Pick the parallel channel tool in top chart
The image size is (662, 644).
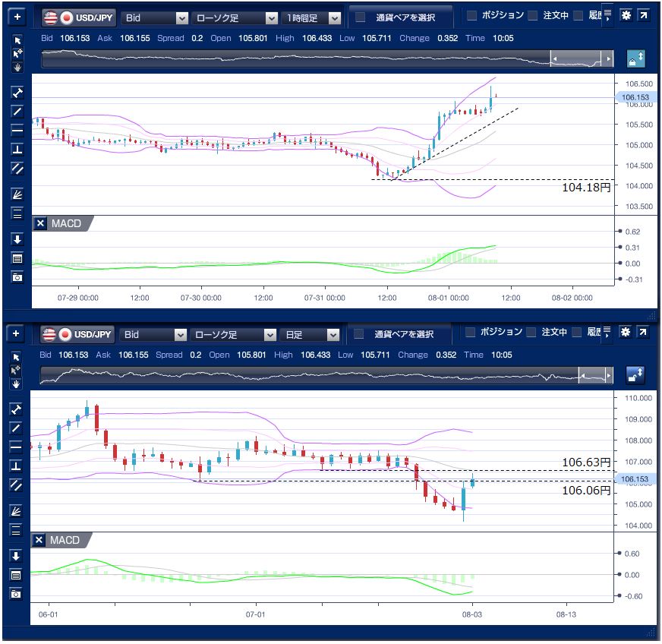[x=17, y=168]
